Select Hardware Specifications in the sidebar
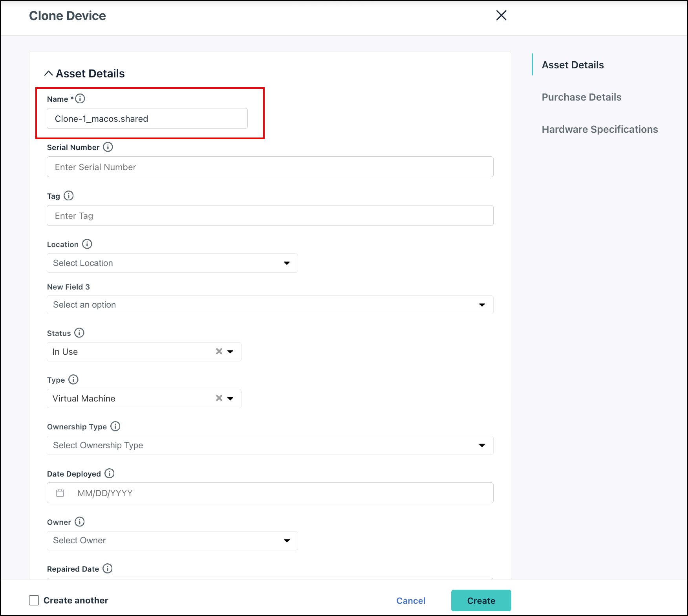 click(600, 129)
